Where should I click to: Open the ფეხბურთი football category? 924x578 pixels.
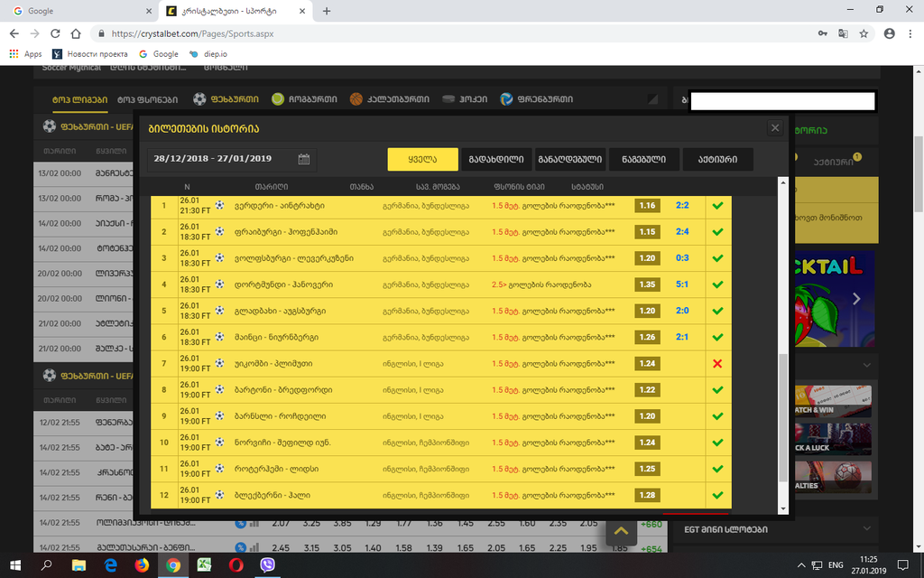pos(226,99)
